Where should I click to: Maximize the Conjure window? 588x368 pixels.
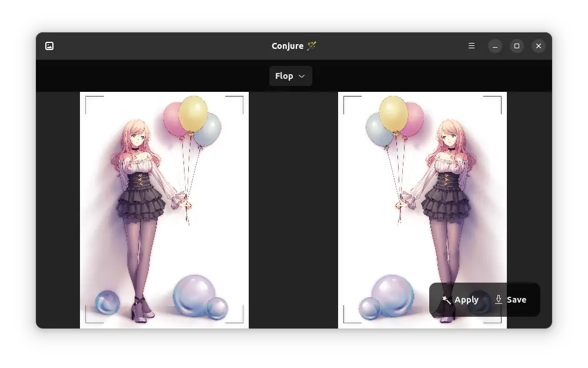coord(517,46)
